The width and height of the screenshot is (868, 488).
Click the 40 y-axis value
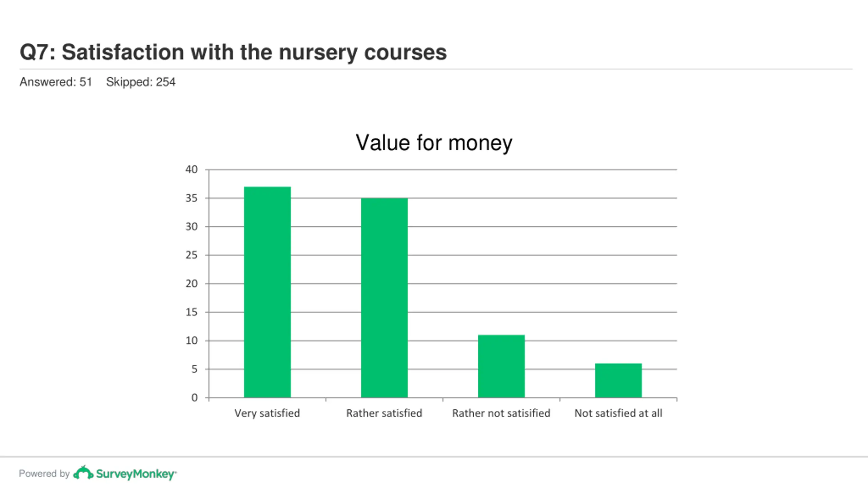[192, 169]
